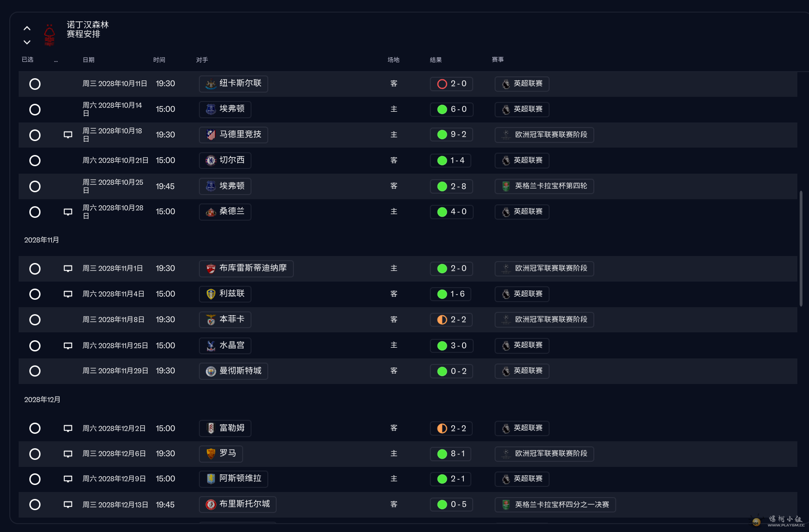
Task: Open the 9-2 result against Atletico
Action: coord(451,135)
